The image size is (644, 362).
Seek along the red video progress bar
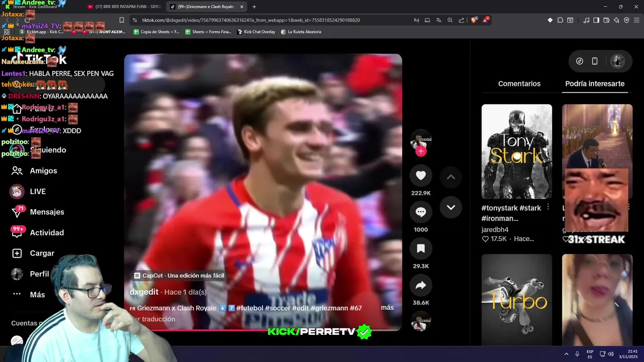pos(263,330)
